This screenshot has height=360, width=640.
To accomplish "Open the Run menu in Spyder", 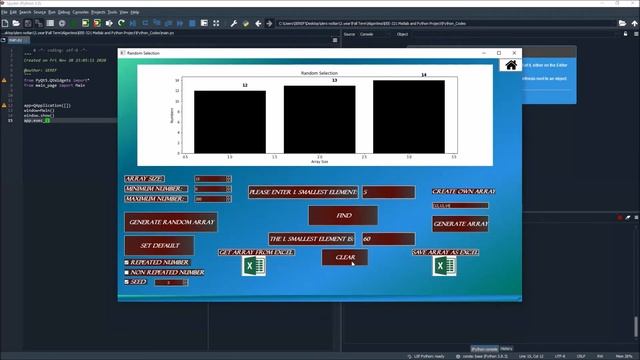I will pos(52,12).
